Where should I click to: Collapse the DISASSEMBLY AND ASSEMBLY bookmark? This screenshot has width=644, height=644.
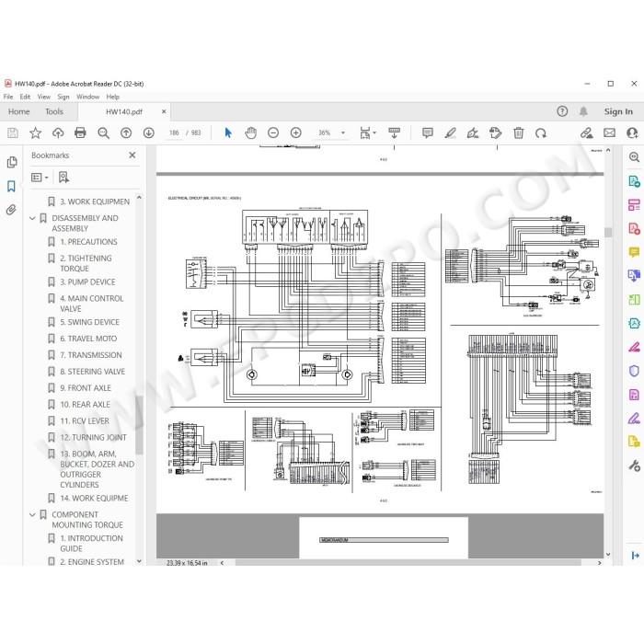(32, 218)
